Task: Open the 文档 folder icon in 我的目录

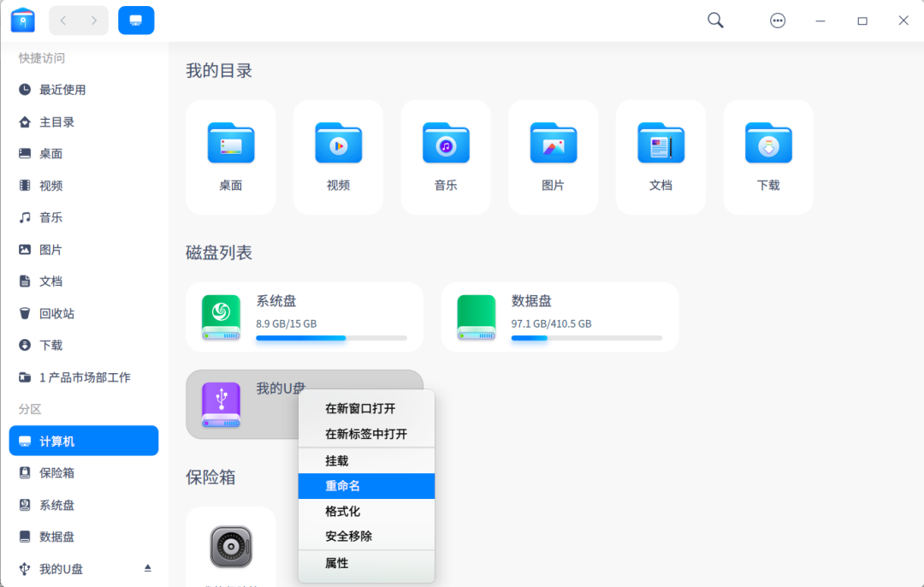Action: click(x=660, y=144)
